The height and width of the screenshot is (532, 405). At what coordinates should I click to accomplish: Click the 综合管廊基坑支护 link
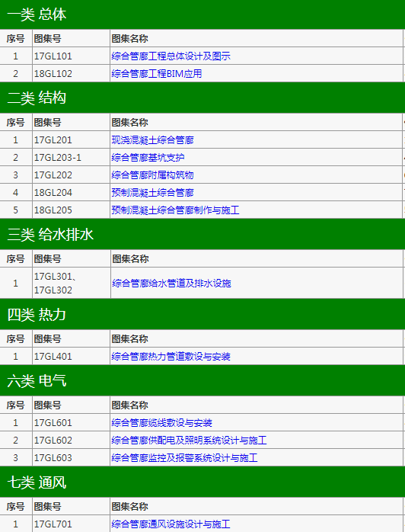coord(148,158)
